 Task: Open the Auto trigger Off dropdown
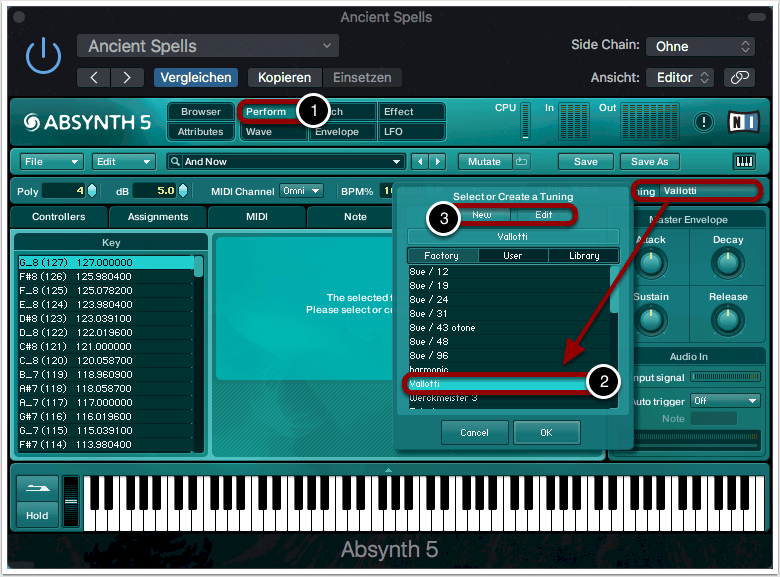click(x=725, y=400)
